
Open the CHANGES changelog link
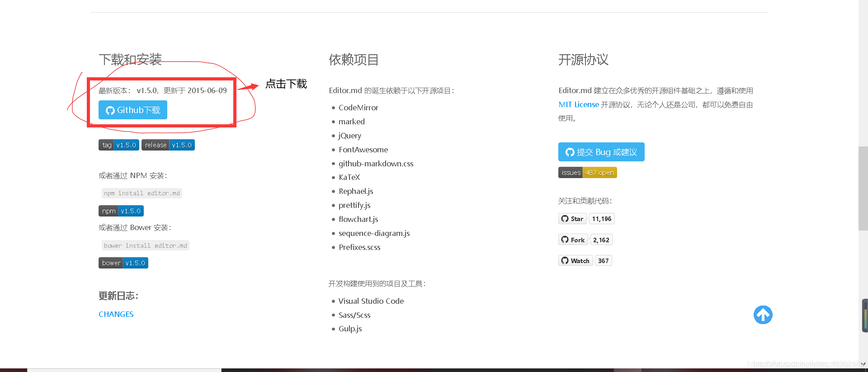[x=116, y=314]
